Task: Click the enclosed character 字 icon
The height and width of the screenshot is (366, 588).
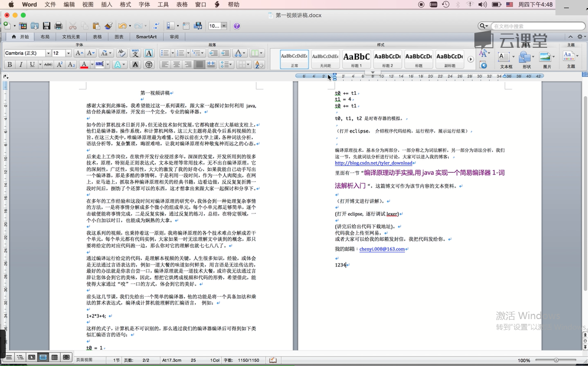Action: click(149, 65)
